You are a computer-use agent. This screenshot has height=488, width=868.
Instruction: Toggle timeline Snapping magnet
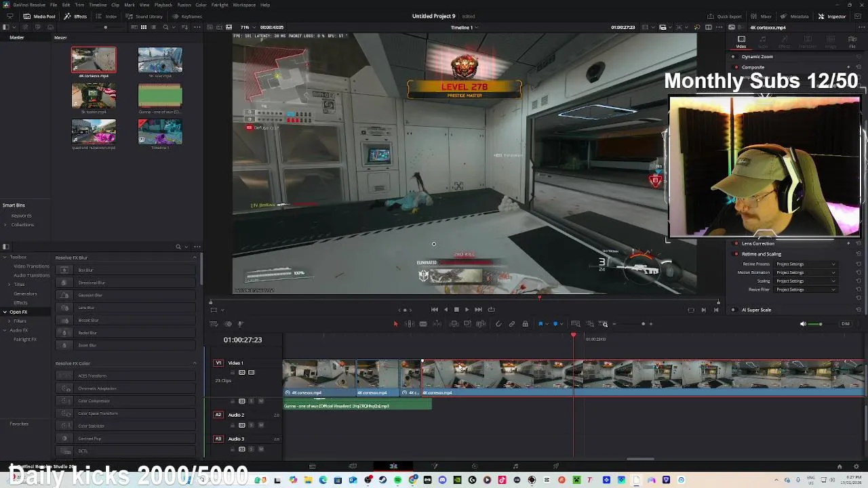point(498,324)
